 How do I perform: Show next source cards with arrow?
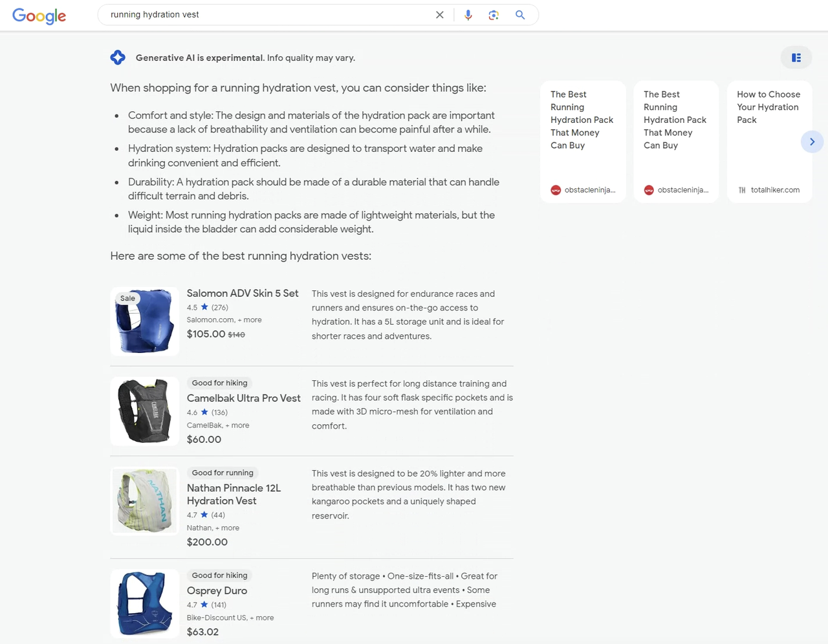tap(812, 142)
